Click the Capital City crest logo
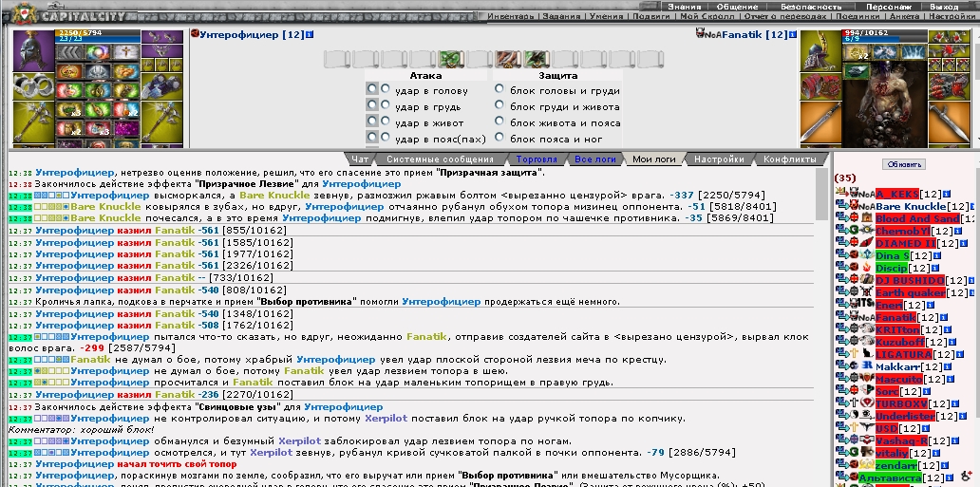980x487 pixels. pyautogui.click(x=23, y=12)
